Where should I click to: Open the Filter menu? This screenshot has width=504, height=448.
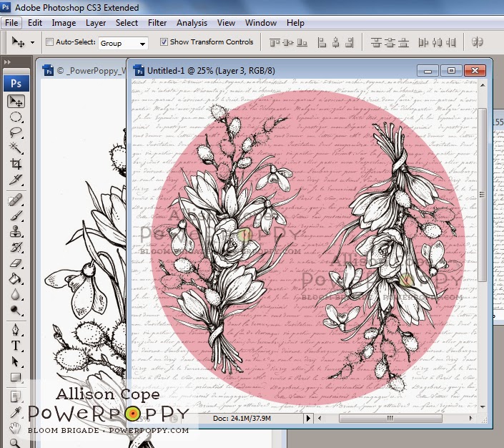coord(157,23)
